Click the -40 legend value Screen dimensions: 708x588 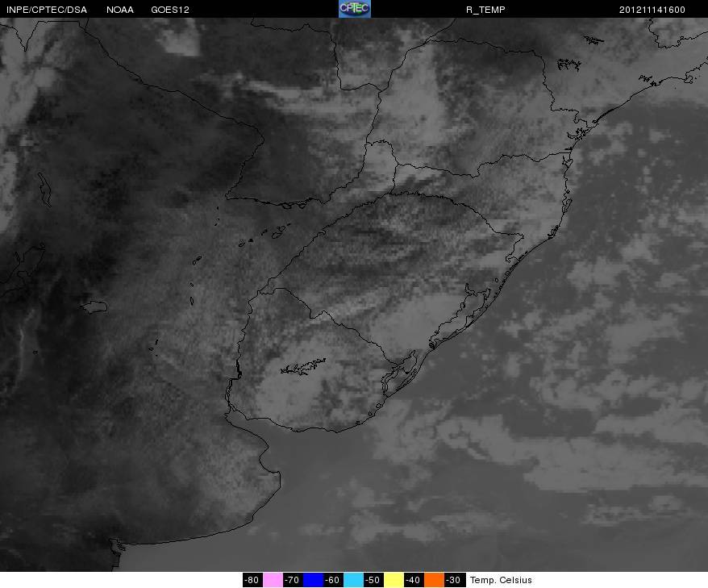click(x=414, y=580)
